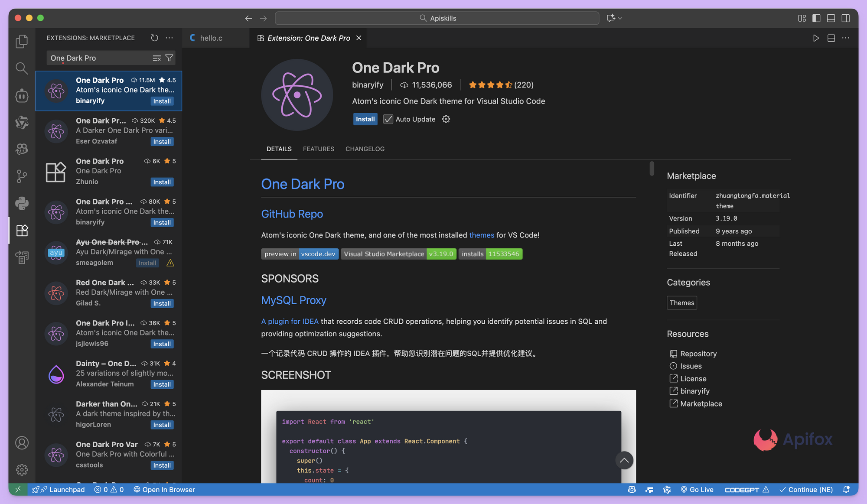Open the Explorer view in the activity bar
Viewport: 867px width, 504px height.
21,41
